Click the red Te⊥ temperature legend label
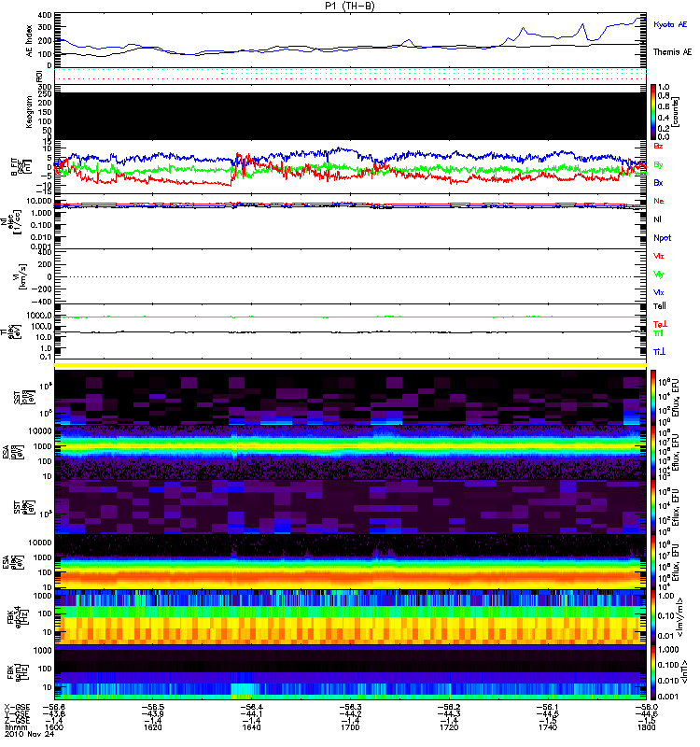 [660, 324]
